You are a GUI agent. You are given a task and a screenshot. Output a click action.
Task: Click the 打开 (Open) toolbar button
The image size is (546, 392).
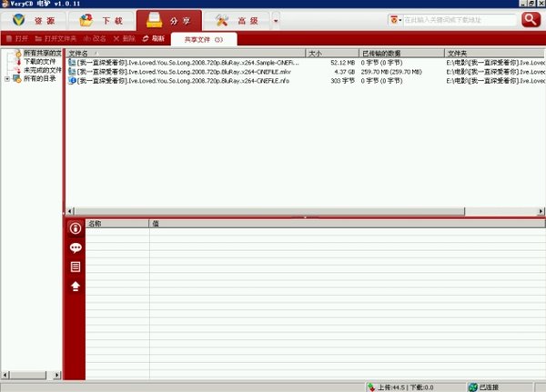pos(17,38)
